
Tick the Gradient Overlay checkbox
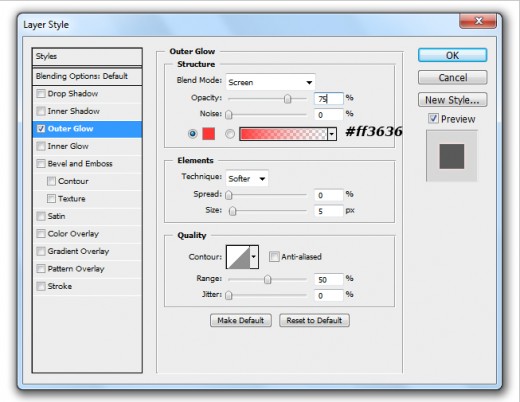click(x=41, y=251)
